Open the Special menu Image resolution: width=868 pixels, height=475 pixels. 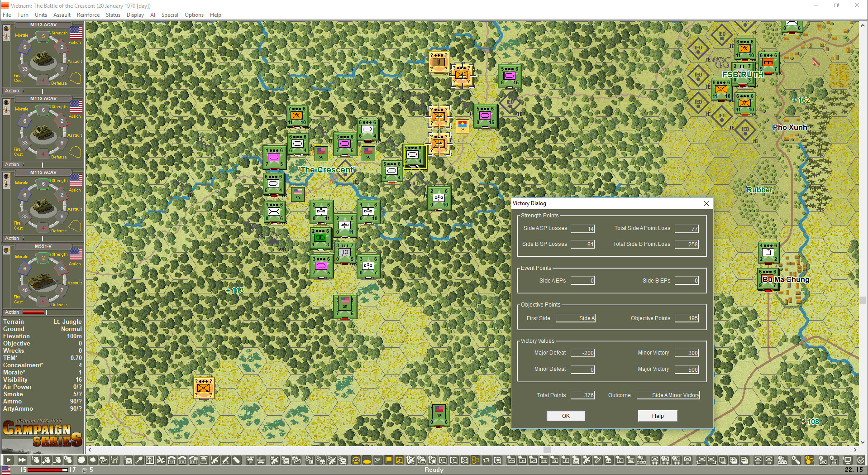tap(170, 15)
